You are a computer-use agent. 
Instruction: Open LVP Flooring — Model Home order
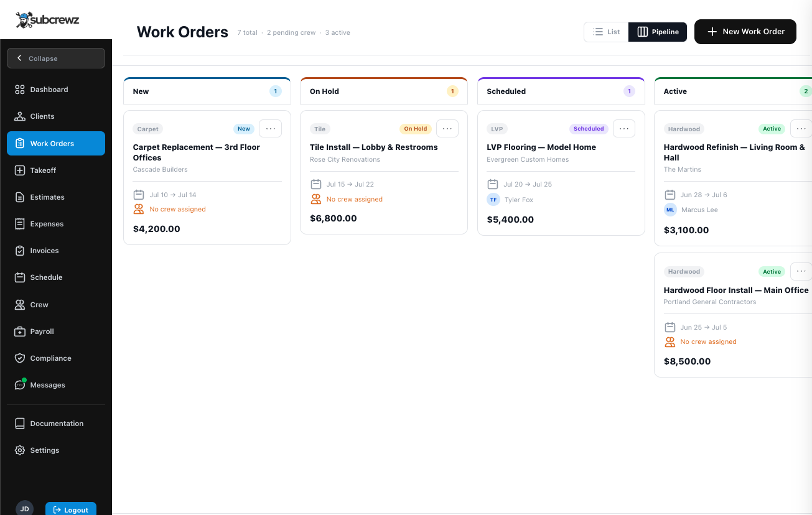click(x=541, y=147)
